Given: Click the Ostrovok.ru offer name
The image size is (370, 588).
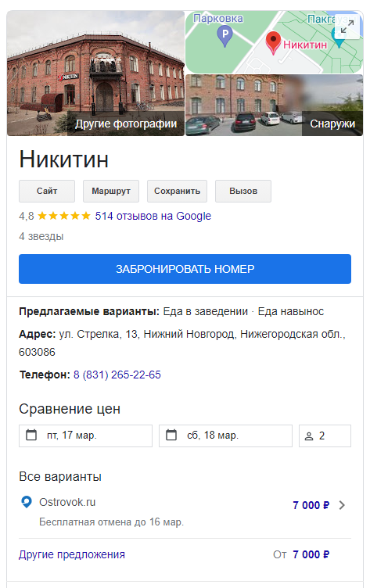Looking at the screenshot, I should coord(67,502).
